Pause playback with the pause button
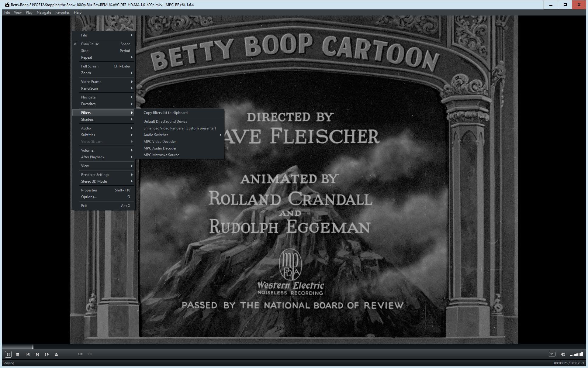The image size is (588, 368). (x=8, y=354)
